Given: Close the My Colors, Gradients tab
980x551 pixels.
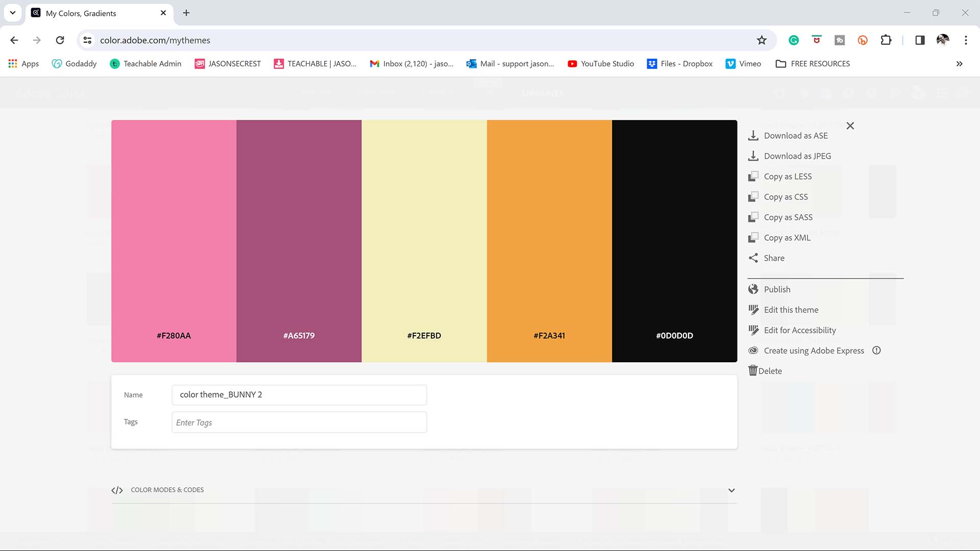Looking at the screenshot, I should pos(163,13).
